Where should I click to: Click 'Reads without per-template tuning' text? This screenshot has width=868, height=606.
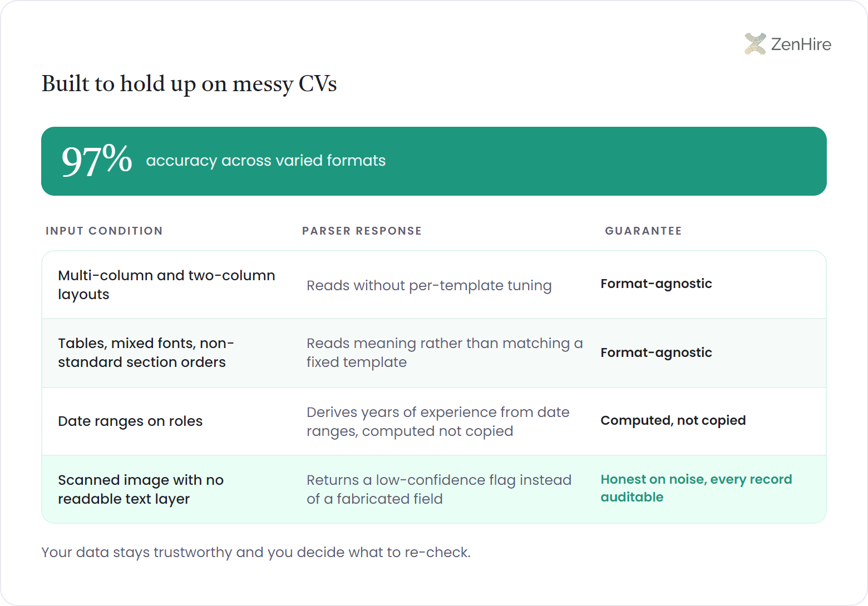(x=429, y=285)
